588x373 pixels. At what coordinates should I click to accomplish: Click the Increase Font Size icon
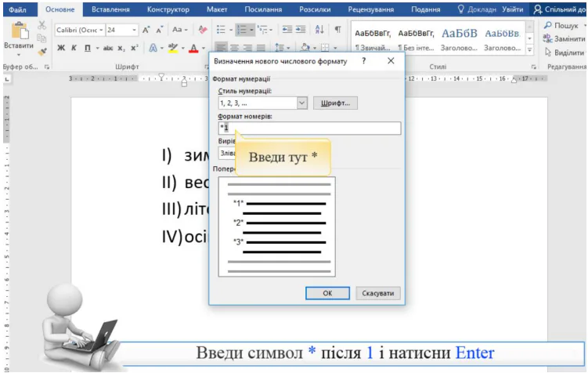[146, 30]
